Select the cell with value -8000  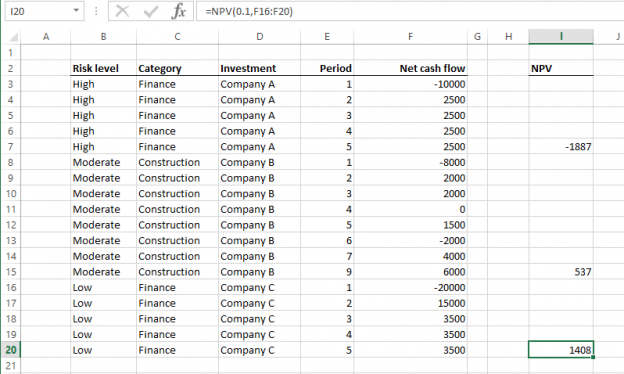click(x=410, y=162)
